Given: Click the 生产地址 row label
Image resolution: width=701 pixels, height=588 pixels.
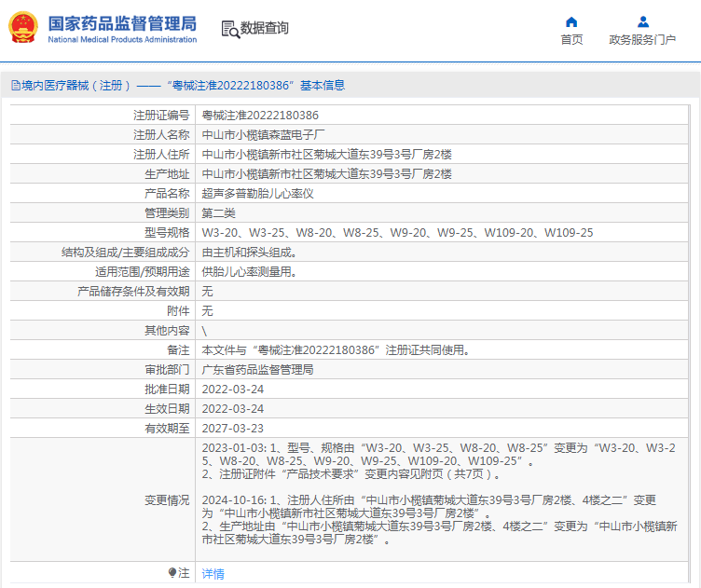Looking at the screenshot, I should tap(167, 174).
